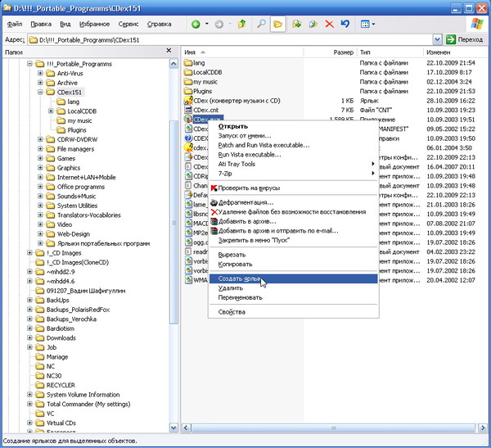The height and width of the screenshot is (448, 491).
Task: Click the green Back arrow toolbar icon
Action: click(x=196, y=24)
